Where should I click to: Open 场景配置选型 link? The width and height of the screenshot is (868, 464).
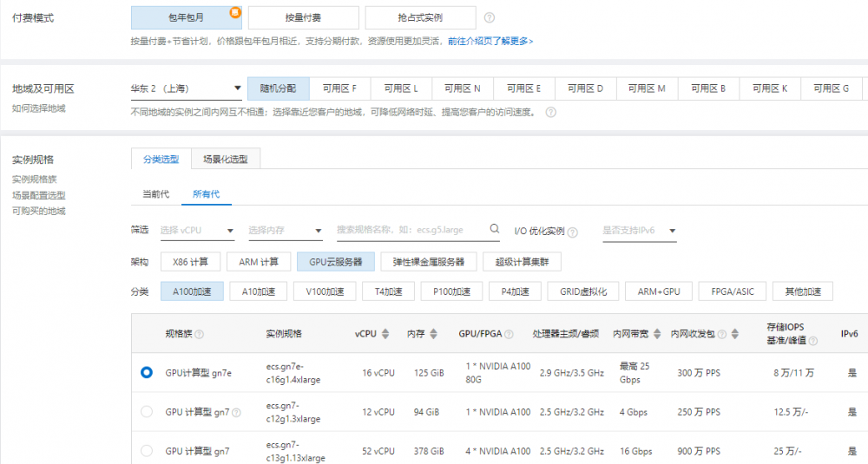39,195
